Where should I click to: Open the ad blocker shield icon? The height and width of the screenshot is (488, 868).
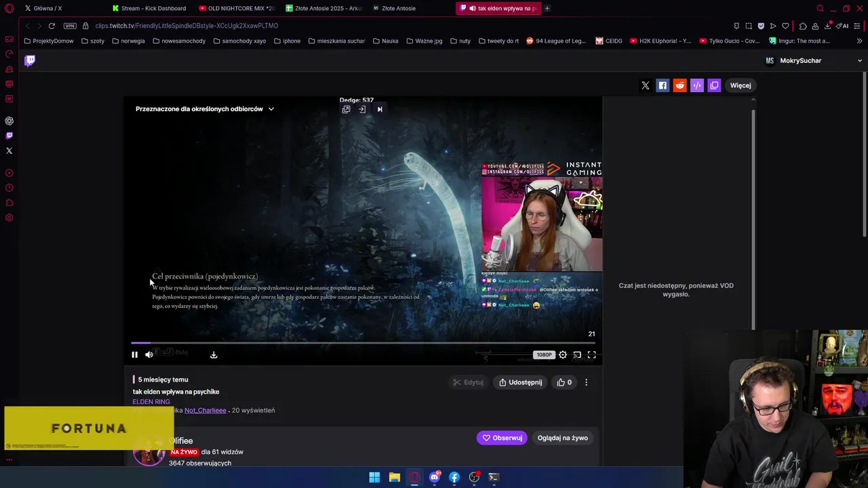761,26
